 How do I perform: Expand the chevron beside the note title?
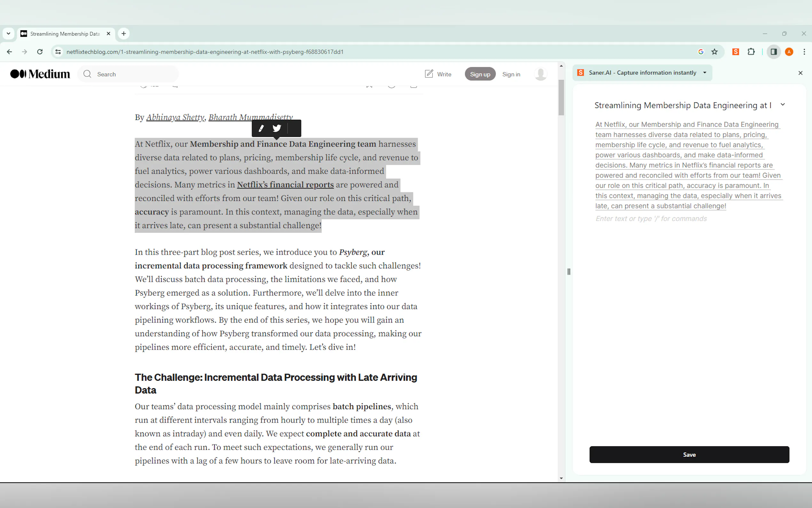coord(783,105)
